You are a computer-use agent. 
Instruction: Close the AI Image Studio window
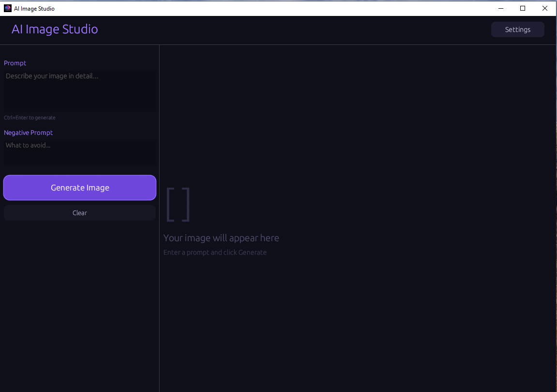point(545,8)
